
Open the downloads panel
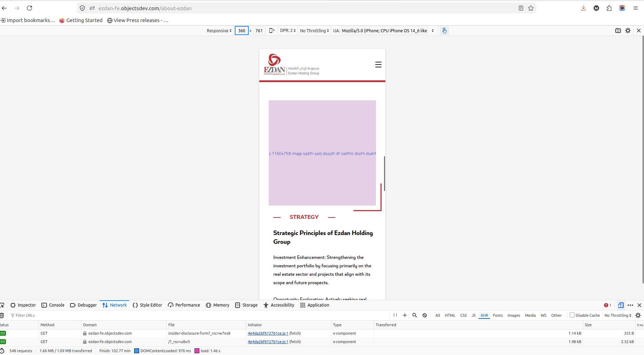coord(583,8)
